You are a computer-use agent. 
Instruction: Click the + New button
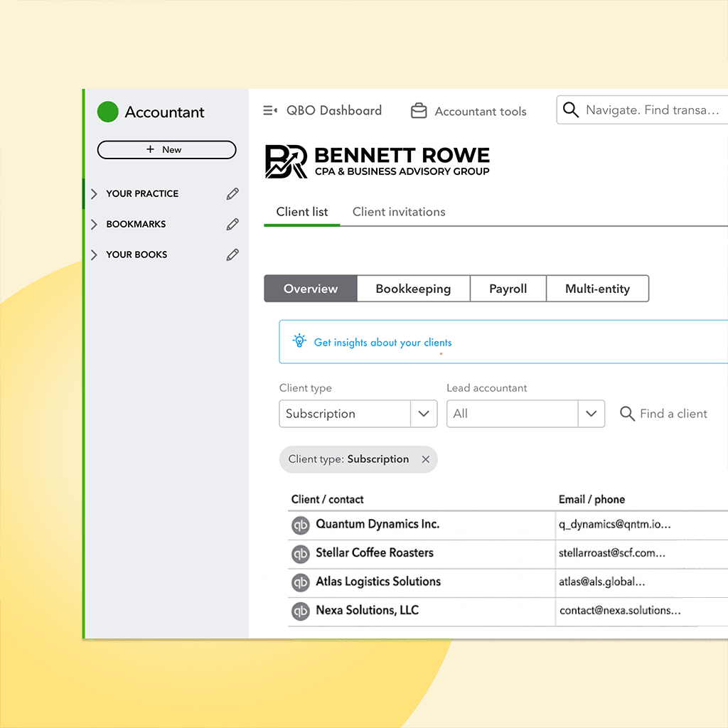pos(166,149)
